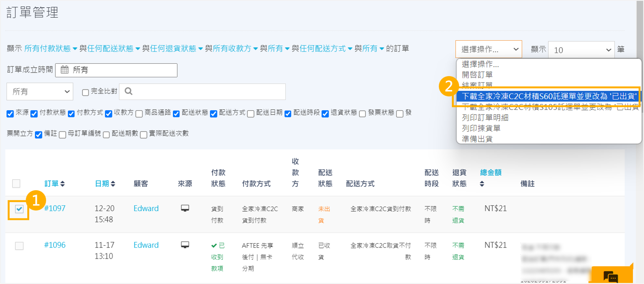Select 下載全家冷凍C2C材積S60託運單 option

tap(548, 96)
